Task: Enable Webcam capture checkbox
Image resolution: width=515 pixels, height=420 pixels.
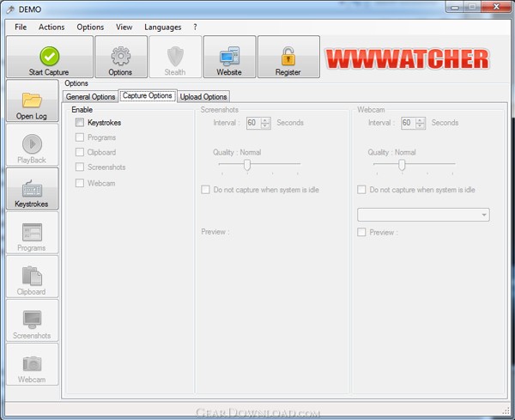Action: (80, 183)
